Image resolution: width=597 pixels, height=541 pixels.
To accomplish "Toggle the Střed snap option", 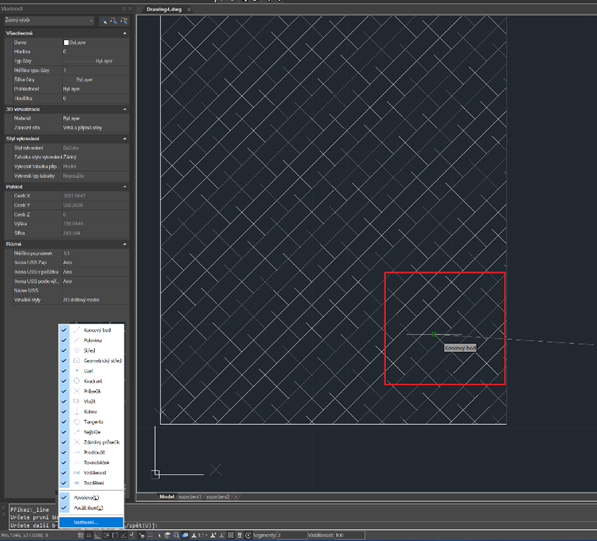I will tap(91, 351).
